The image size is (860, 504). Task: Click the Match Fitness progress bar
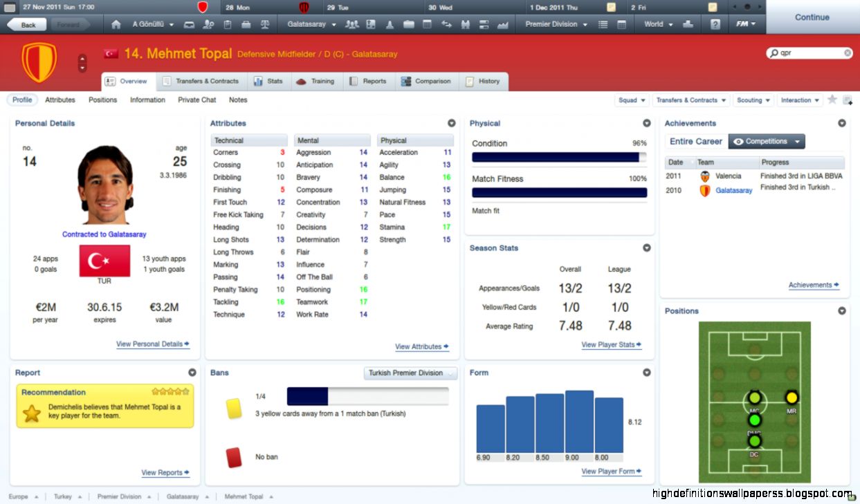coord(559,192)
